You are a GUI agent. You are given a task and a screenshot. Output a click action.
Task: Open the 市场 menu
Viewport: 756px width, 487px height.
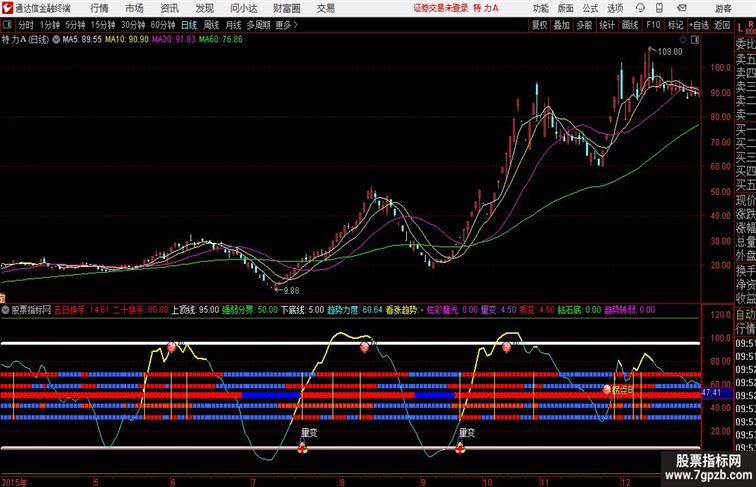click(134, 8)
